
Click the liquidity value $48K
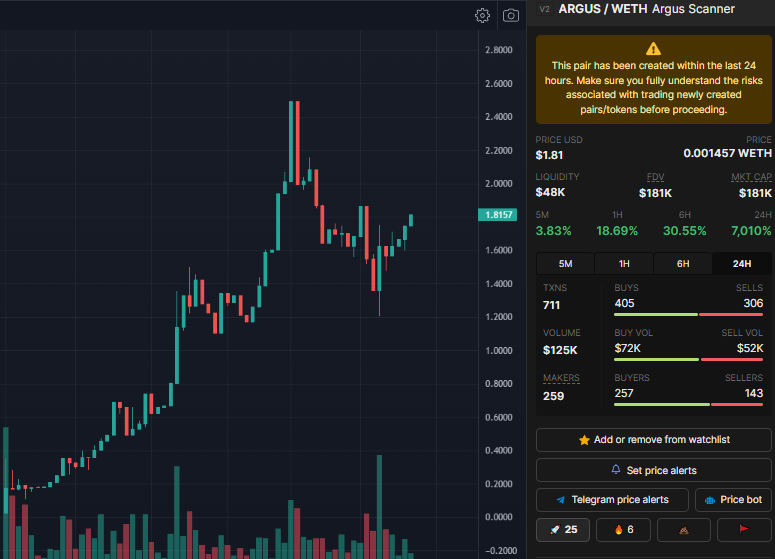(550, 192)
